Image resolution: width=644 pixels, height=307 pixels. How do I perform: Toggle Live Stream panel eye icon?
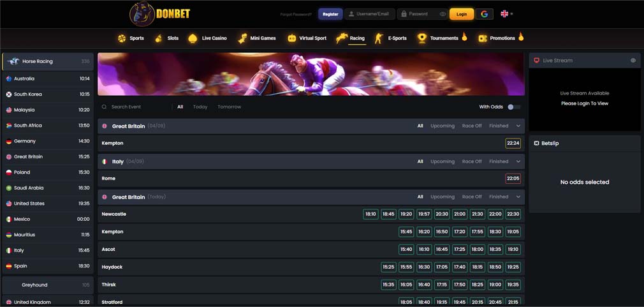(x=633, y=61)
